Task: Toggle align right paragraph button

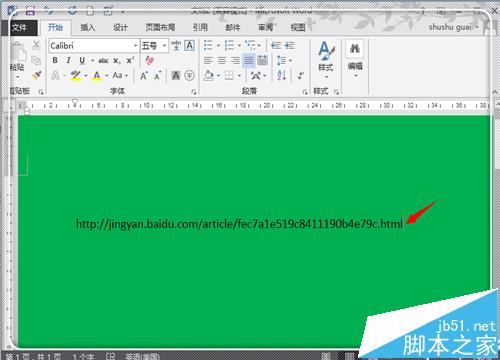Action: [x=235, y=61]
